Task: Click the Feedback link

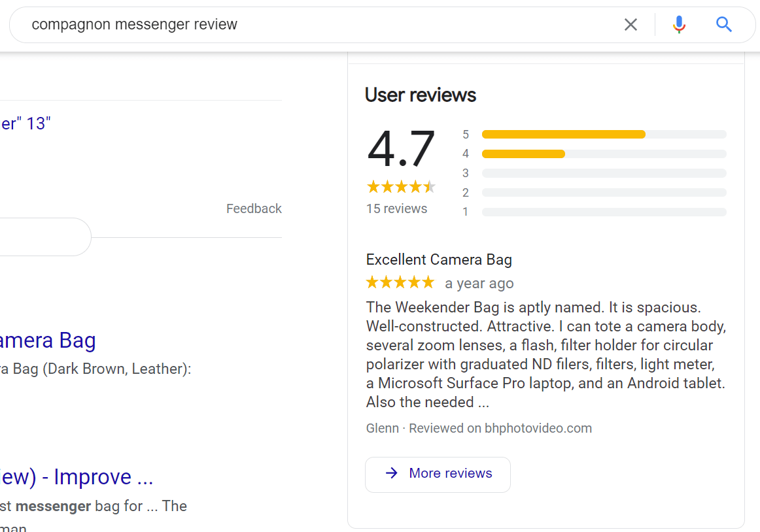Action: [x=254, y=208]
